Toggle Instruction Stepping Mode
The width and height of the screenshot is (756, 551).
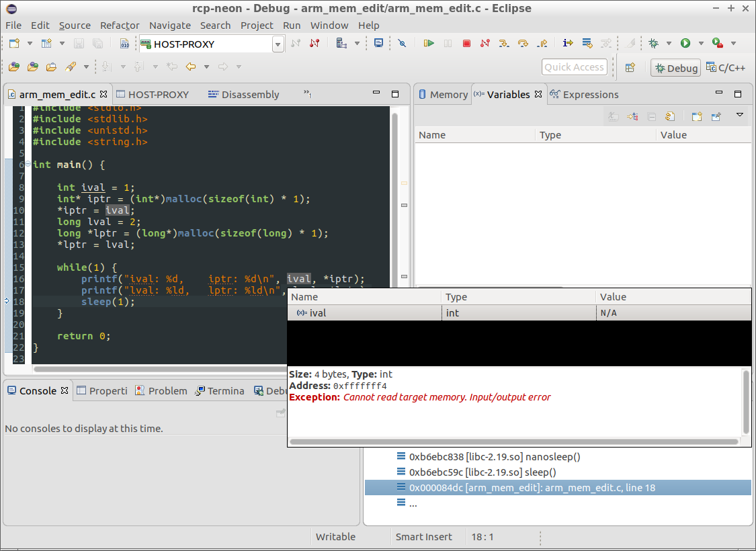(x=568, y=44)
